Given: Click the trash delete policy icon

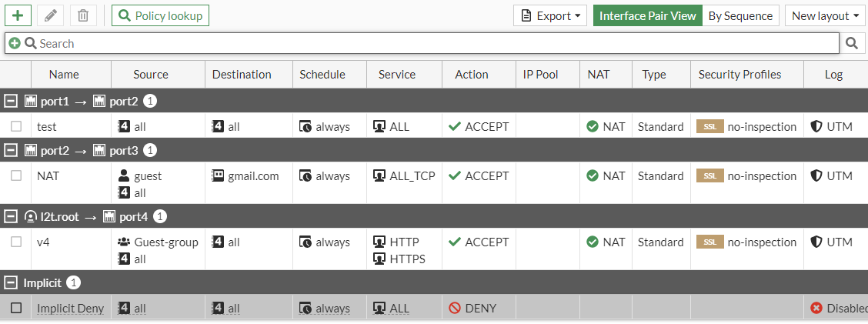Looking at the screenshot, I should click(x=83, y=15).
